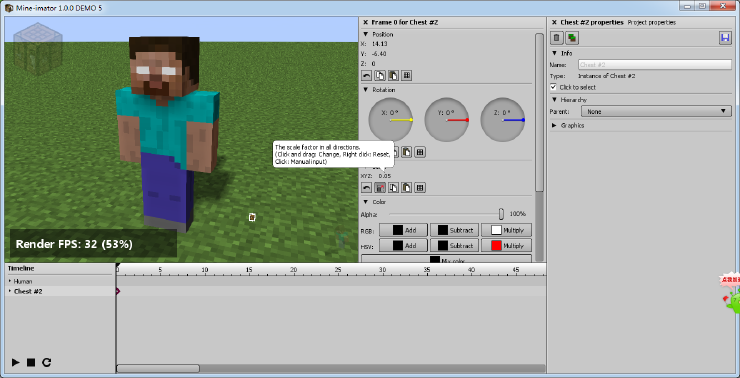Click the copy icon in Position section
740x378 pixels.
click(x=379, y=76)
